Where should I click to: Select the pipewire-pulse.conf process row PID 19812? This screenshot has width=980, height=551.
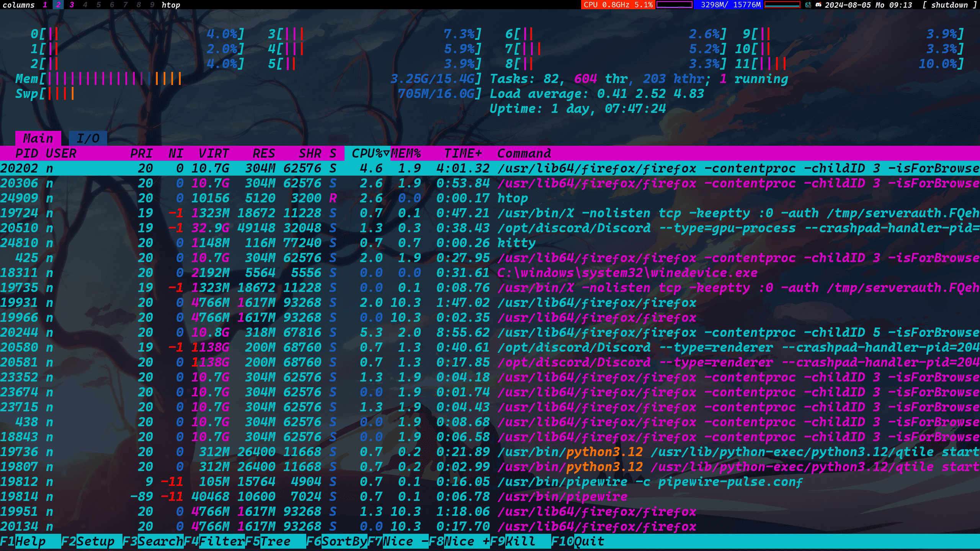pos(490,482)
